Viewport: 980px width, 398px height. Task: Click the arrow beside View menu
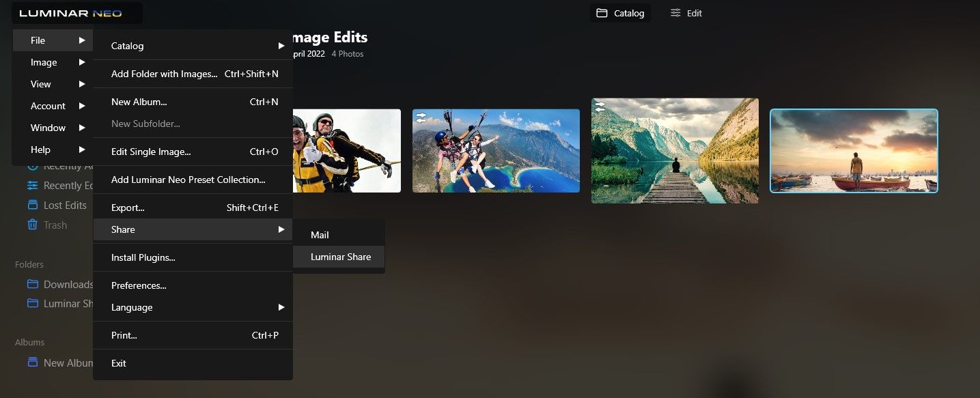tap(82, 84)
